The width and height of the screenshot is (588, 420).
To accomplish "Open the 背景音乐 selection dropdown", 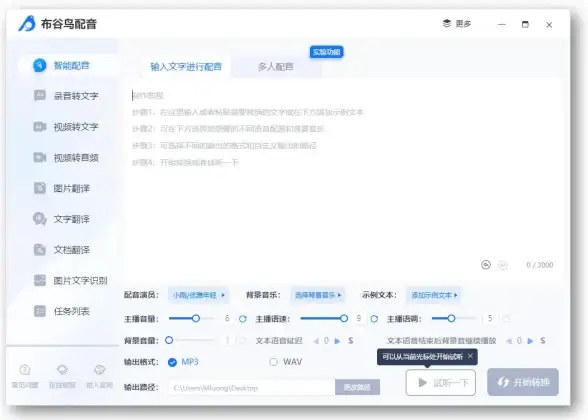I will (318, 295).
